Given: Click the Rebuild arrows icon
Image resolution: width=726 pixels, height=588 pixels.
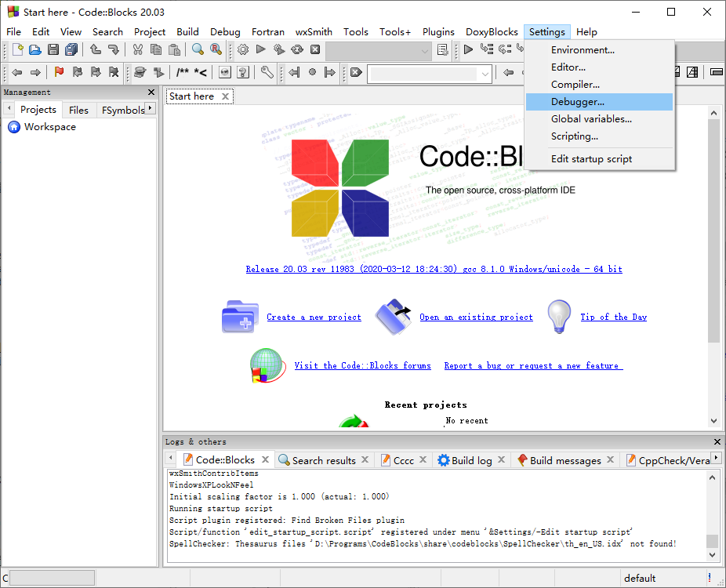Looking at the screenshot, I should [x=297, y=49].
